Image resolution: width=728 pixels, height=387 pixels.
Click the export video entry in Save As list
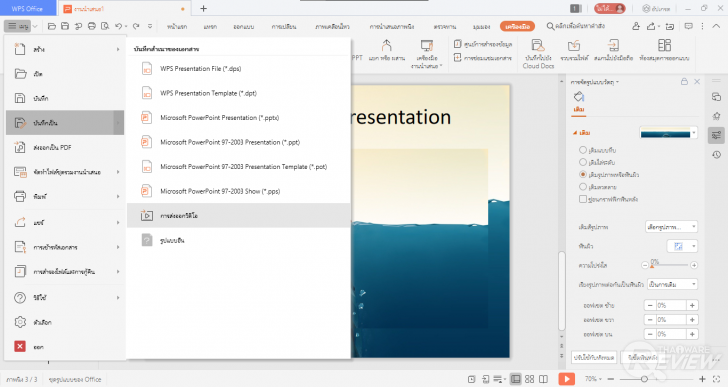point(239,215)
